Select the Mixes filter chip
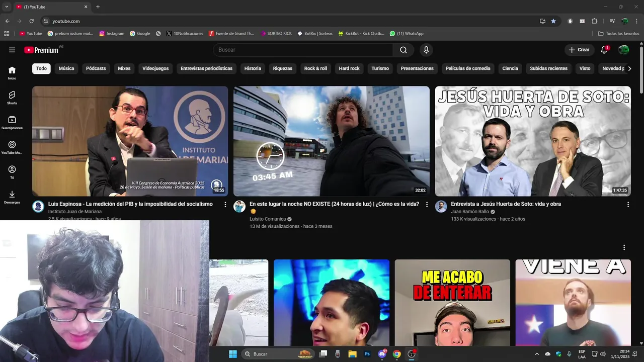This screenshot has width=644, height=362. (x=124, y=68)
